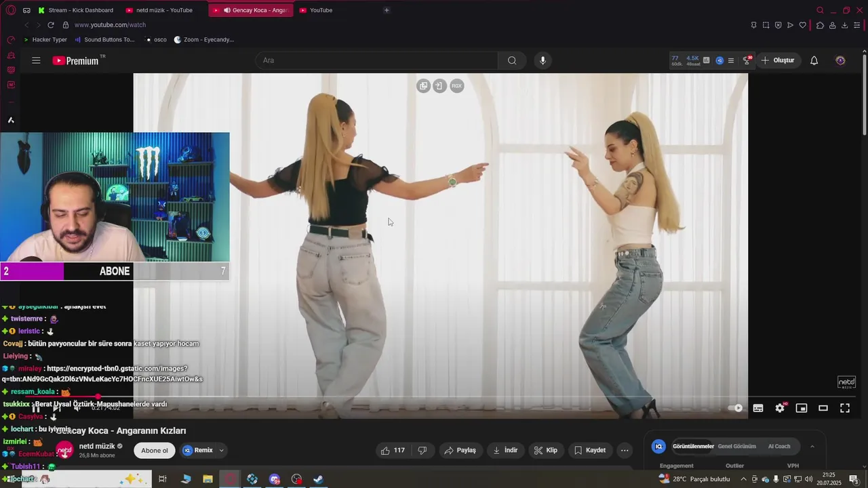
Task: Click the Ara search input field
Action: point(376,60)
